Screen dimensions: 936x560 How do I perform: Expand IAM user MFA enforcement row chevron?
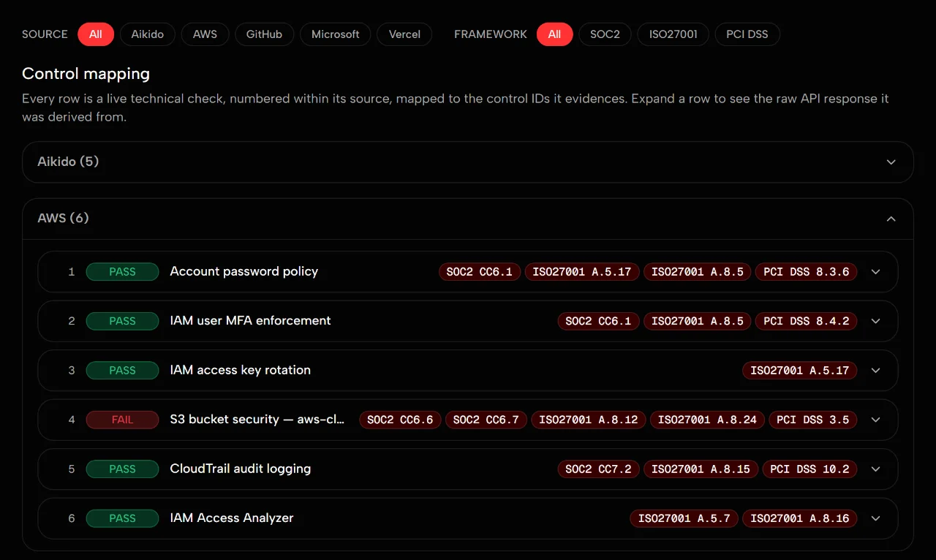876,321
